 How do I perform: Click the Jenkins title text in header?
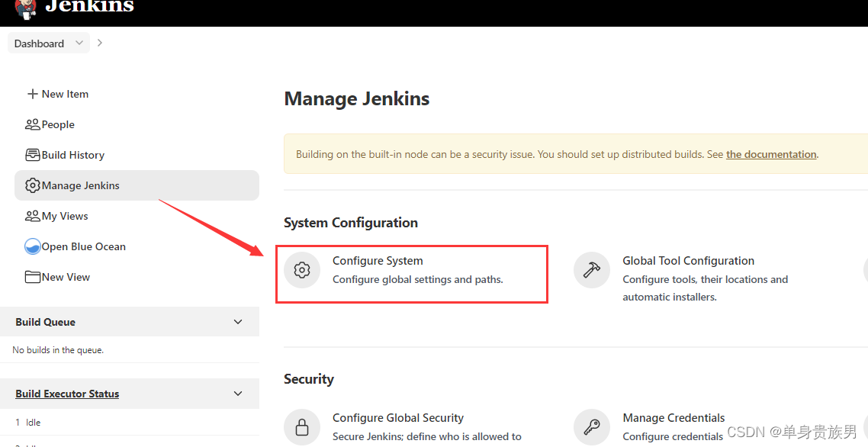pyautogui.click(x=89, y=6)
